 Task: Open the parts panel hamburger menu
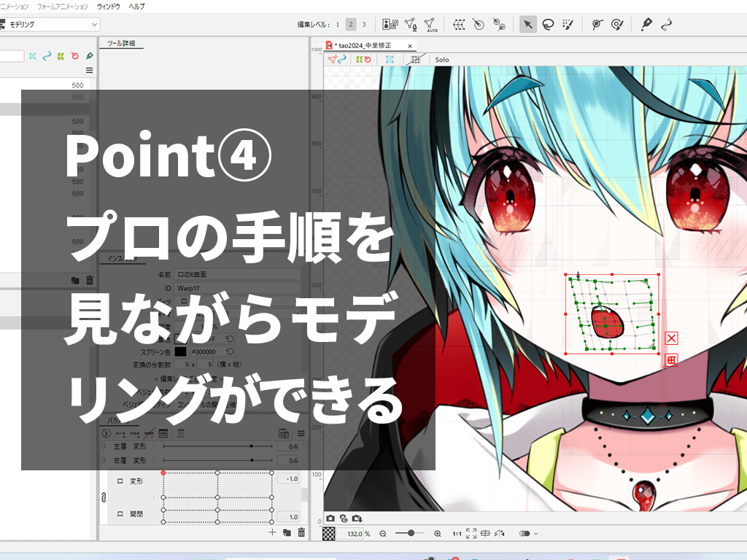[89, 71]
